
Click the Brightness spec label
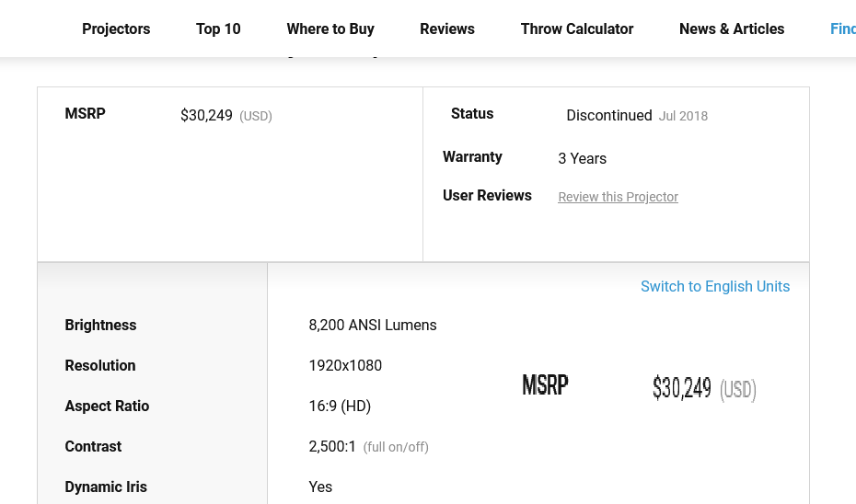click(100, 325)
